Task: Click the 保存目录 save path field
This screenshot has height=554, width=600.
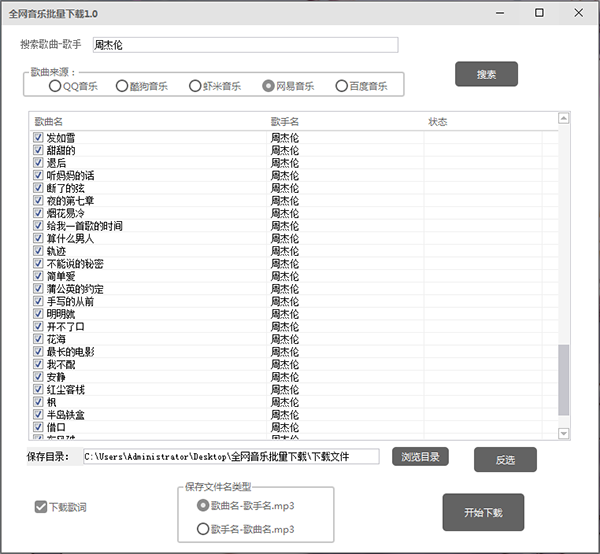Action: pyautogui.click(x=230, y=457)
